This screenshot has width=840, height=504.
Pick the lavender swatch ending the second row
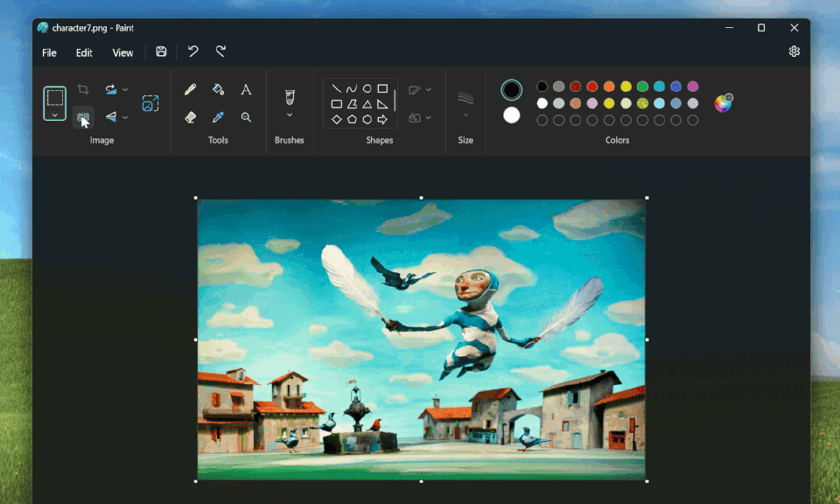693,103
